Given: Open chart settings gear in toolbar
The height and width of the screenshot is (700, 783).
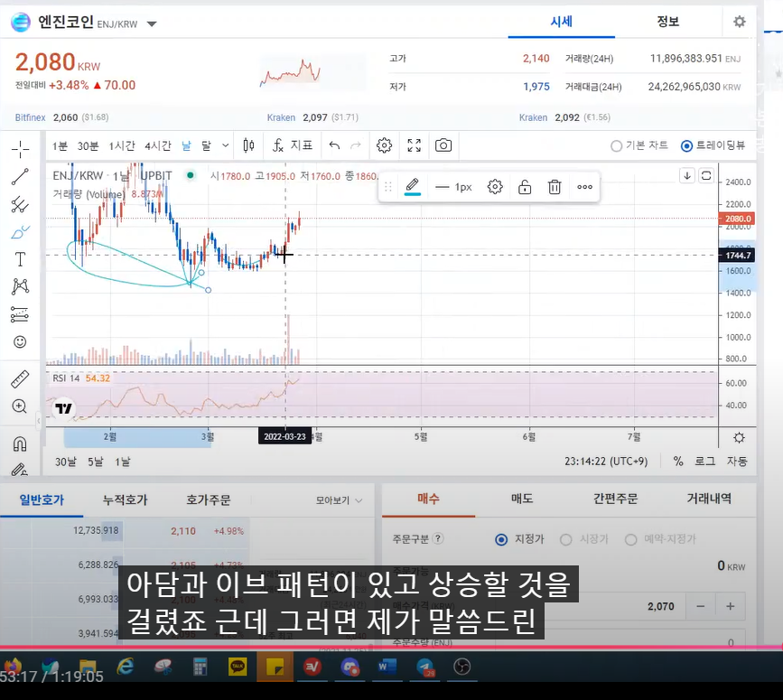Looking at the screenshot, I should point(384,145).
